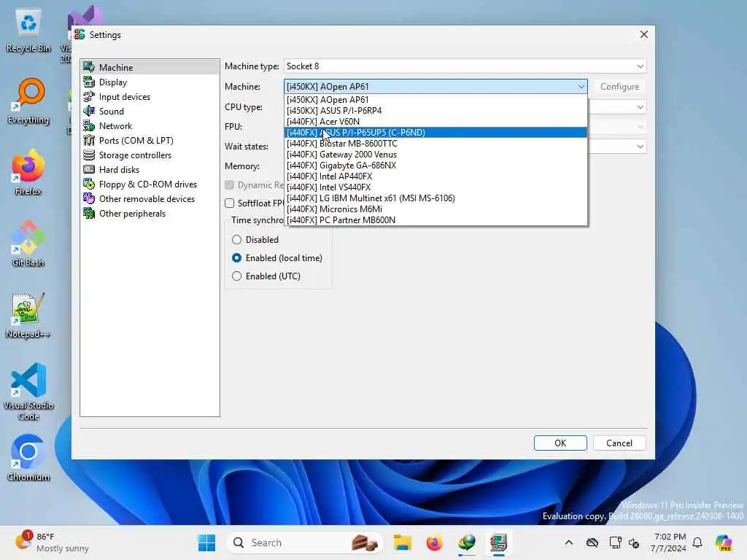Screen dimensions: 747x560
Task: Choose [i440FX] Acer V60N option
Action: click(x=436, y=122)
